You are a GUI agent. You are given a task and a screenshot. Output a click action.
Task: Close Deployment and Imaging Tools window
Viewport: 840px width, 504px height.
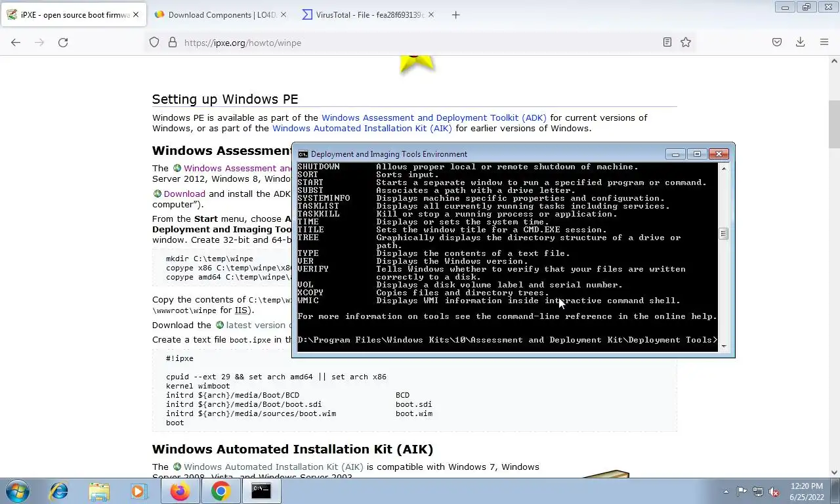[719, 154]
